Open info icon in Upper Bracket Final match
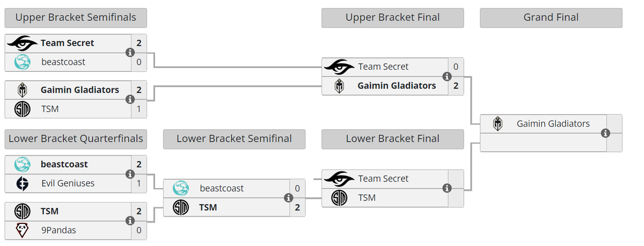This screenshot has height=246, width=644. [x=447, y=76]
